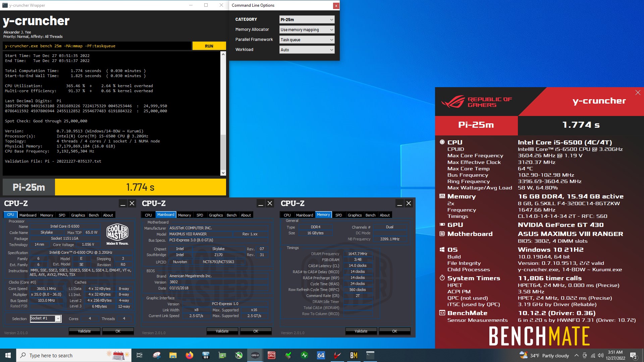Open the CATEGORY dropdown showing Pi-25m

307,19
